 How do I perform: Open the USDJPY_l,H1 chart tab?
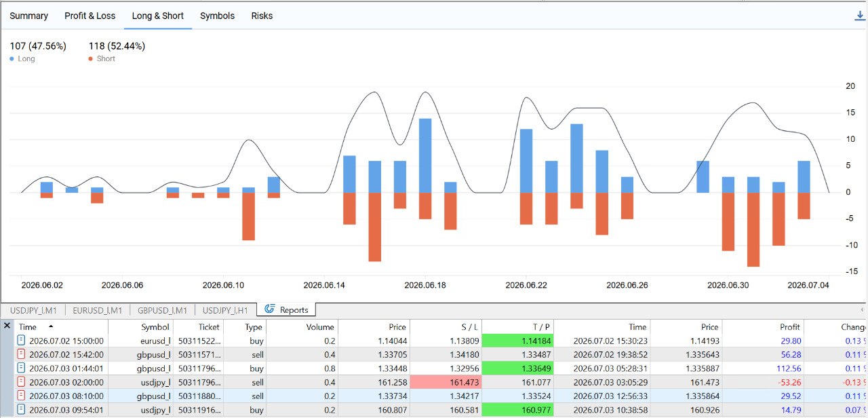[225, 310]
